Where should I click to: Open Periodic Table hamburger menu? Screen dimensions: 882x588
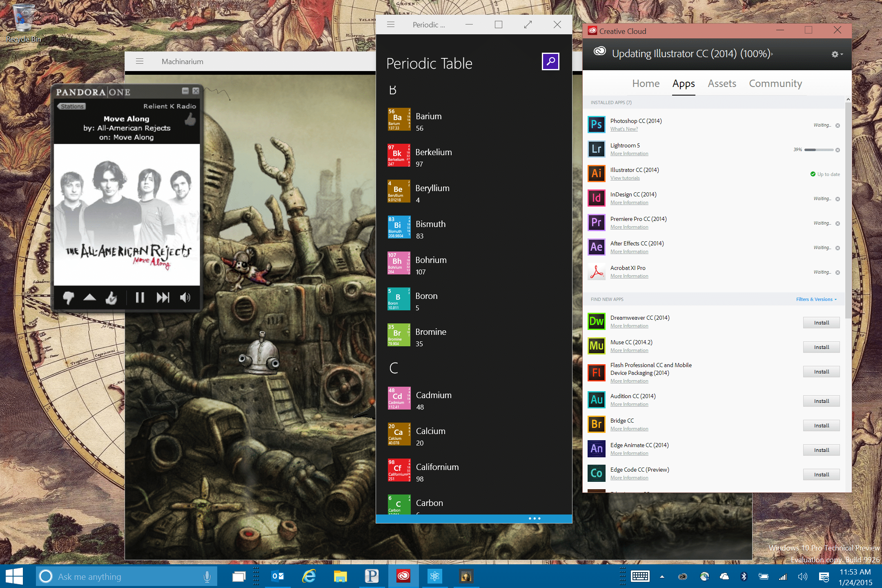point(391,24)
